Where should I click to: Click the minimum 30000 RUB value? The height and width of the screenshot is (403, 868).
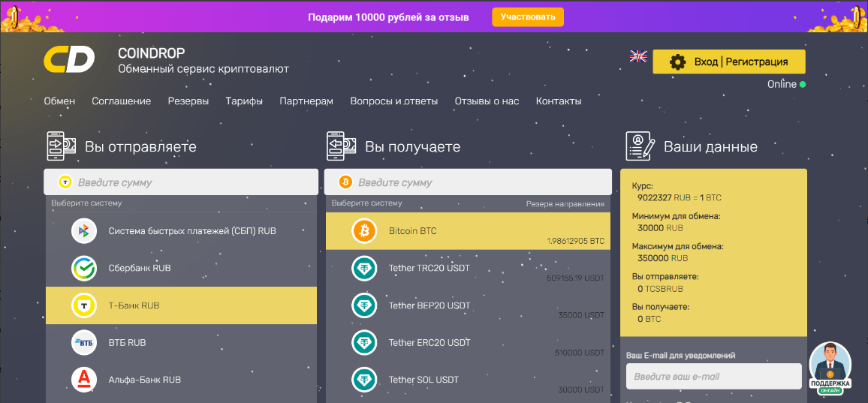pos(660,227)
